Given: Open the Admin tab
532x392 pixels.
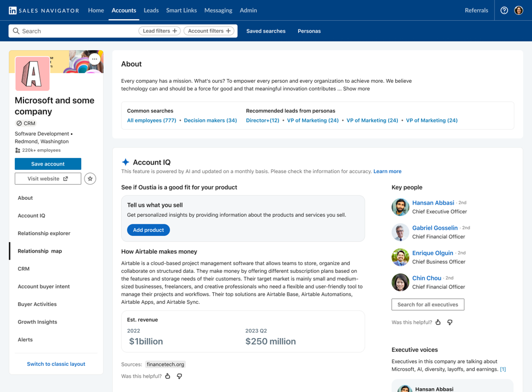Looking at the screenshot, I should click(249, 10).
